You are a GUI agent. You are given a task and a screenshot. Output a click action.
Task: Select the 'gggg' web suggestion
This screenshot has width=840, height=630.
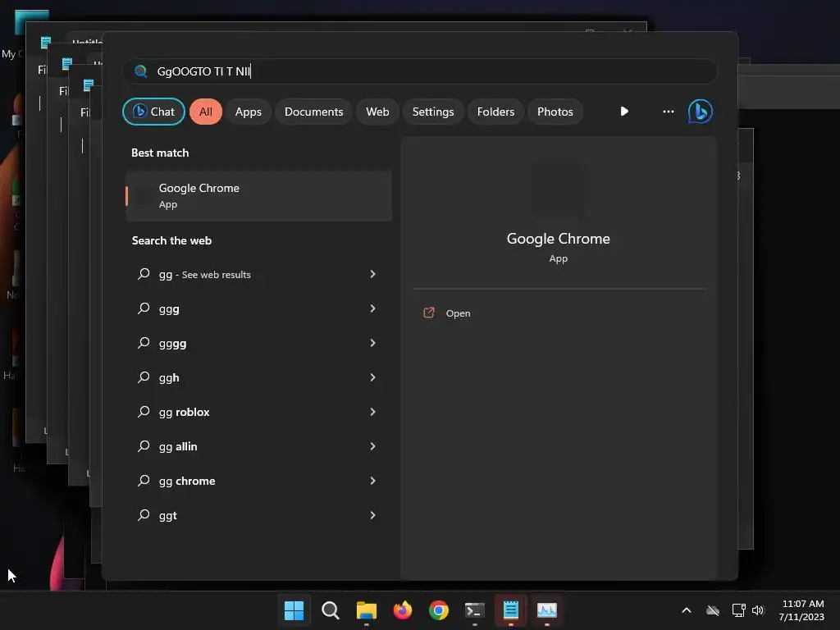point(258,343)
